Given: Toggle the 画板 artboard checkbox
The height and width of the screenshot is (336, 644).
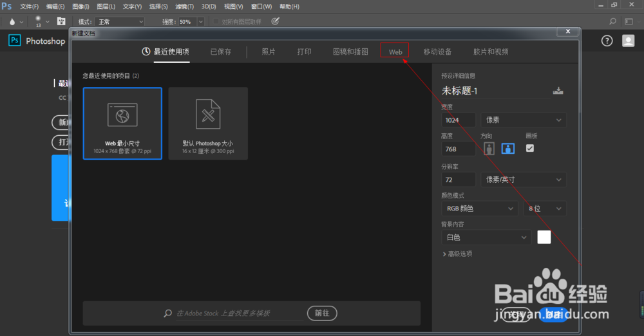Looking at the screenshot, I should [x=530, y=148].
